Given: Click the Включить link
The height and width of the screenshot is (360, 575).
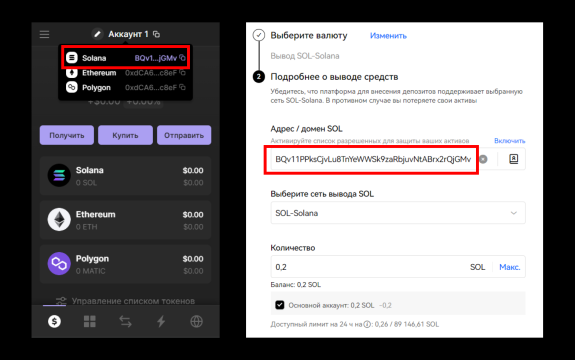Looking at the screenshot, I should click(509, 141).
